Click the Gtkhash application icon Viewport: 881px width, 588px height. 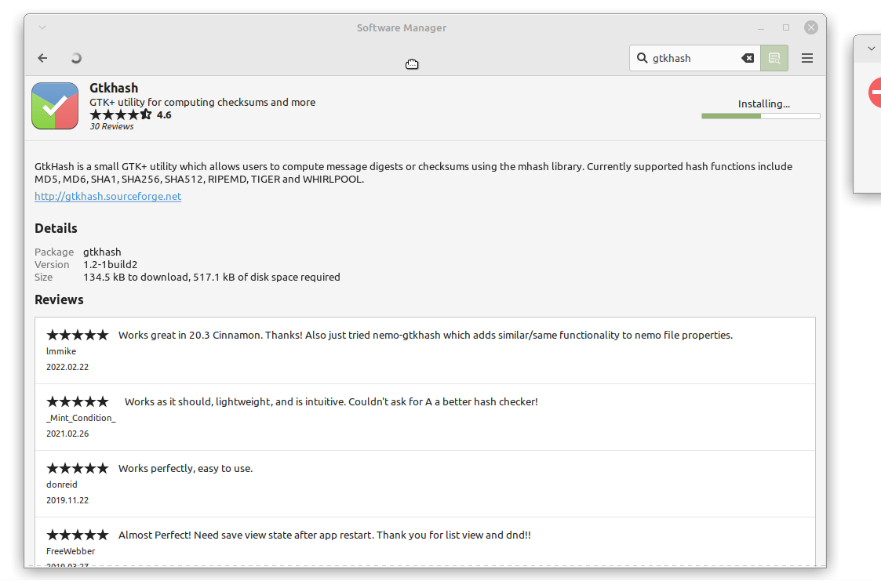click(55, 106)
